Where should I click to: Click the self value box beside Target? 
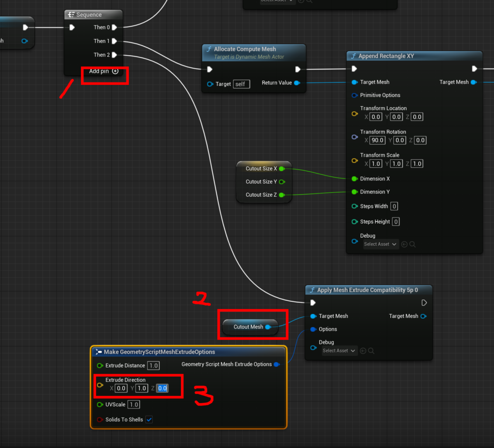click(241, 84)
